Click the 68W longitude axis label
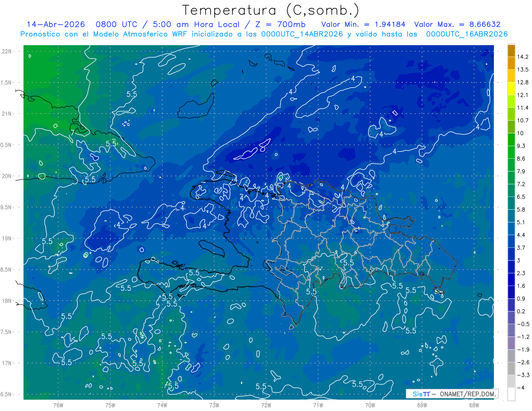The height and width of the screenshot is (411, 532). click(x=473, y=405)
